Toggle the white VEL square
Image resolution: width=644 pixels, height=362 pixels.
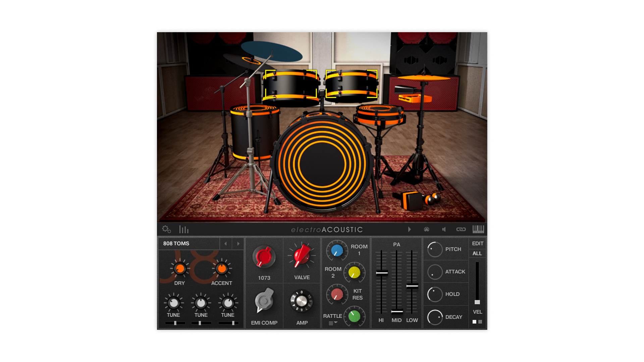[x=474, y=322]
